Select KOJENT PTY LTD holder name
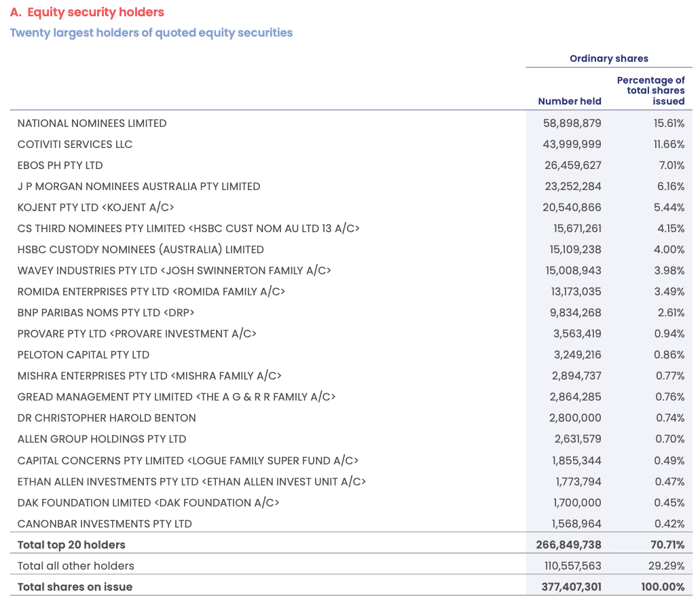Screen dimensions: 700x609 pyautogui.click(x=96, y=207)
